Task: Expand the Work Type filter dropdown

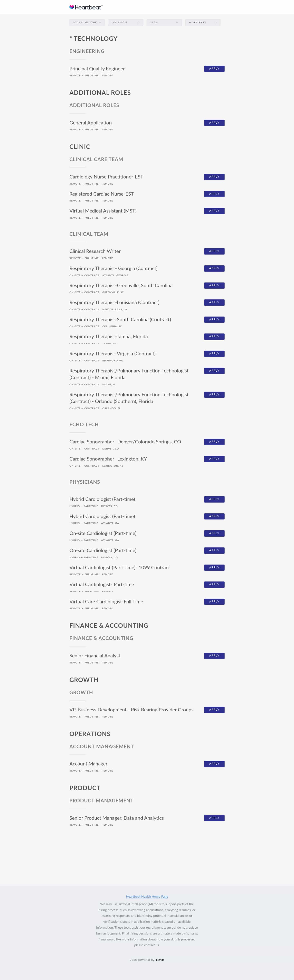Action: 203,22
